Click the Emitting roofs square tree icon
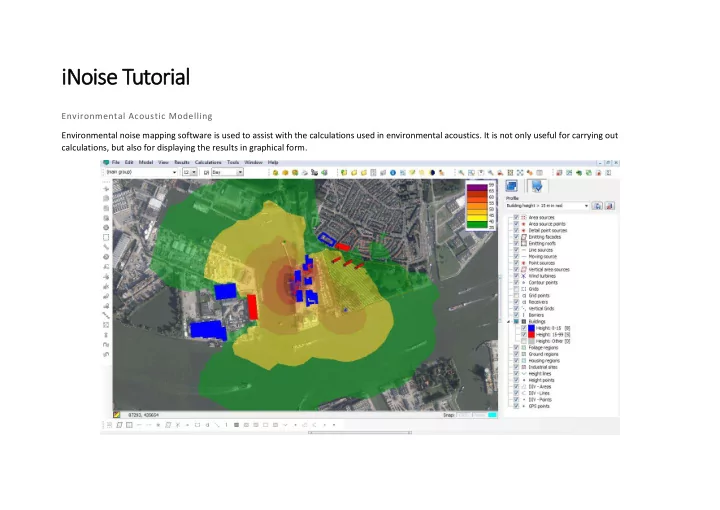720x510 pixels. [523, 243]
